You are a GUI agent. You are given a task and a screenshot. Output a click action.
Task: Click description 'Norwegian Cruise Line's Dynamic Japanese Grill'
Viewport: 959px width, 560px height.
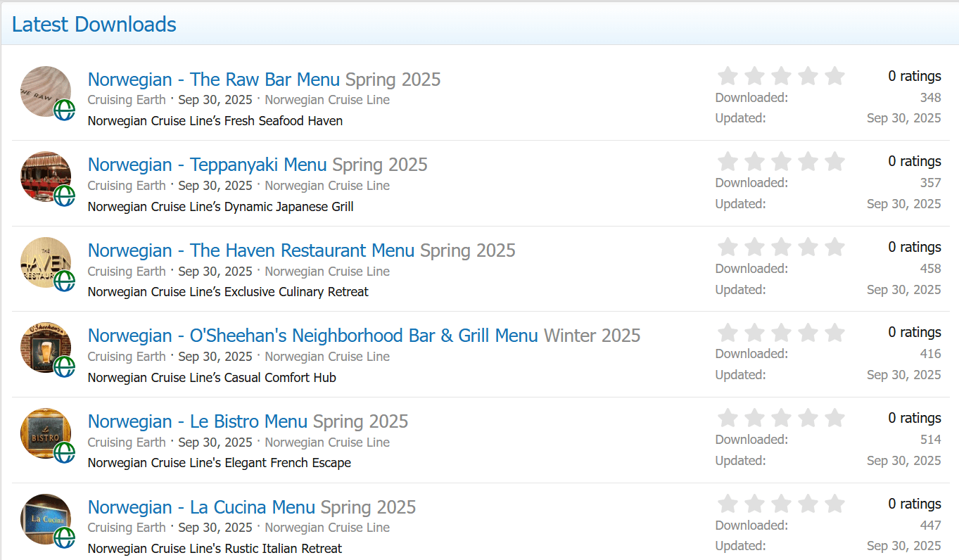[221, 207]
